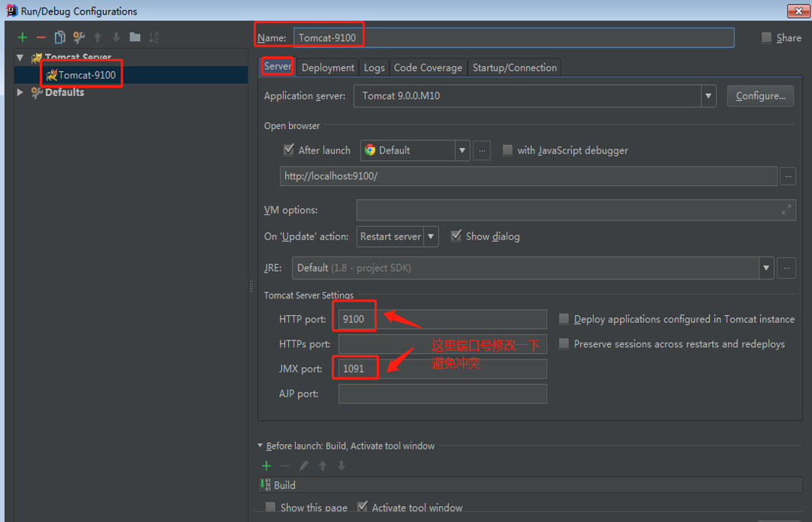The width and height of the screenshot is (812, 522).
Task: Toggle the Share checkbox
Action: coord(766,37)
